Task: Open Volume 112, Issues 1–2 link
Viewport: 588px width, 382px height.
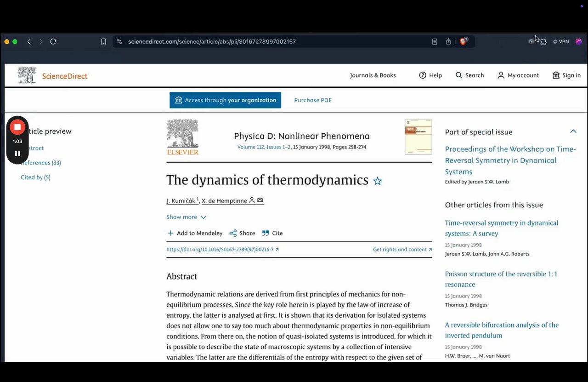Action: point(264,147)
